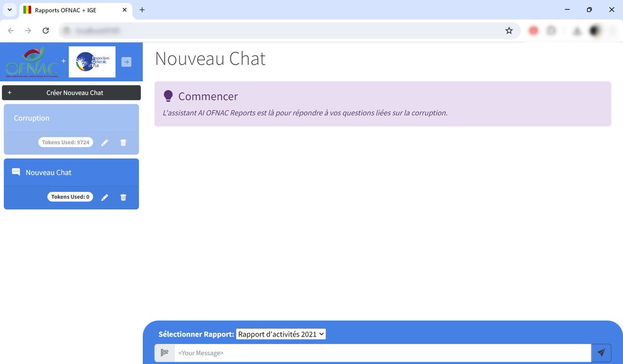
Task: Collapse sidebar with arrow button
Action: pyautogui.click(x=126, y=62)
